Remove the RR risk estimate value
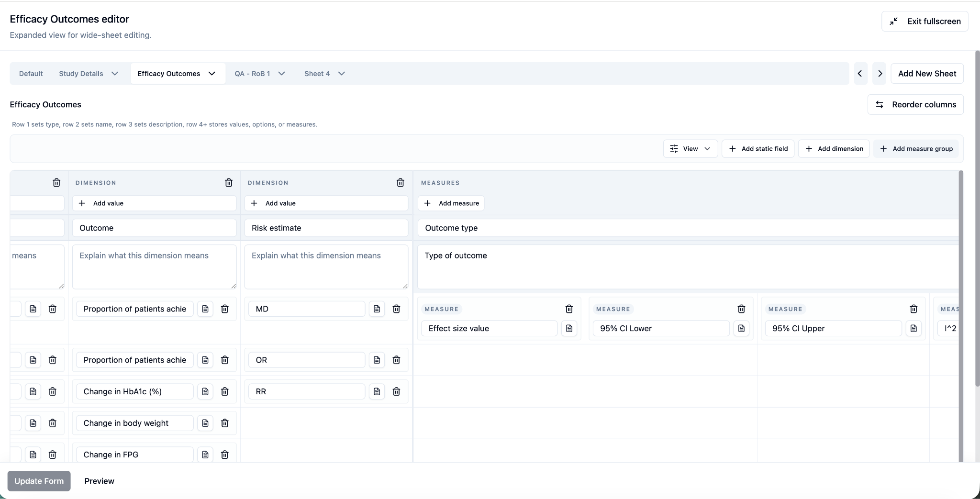The image size is (980, 499). pyautogui.click(x=396, y=391)
